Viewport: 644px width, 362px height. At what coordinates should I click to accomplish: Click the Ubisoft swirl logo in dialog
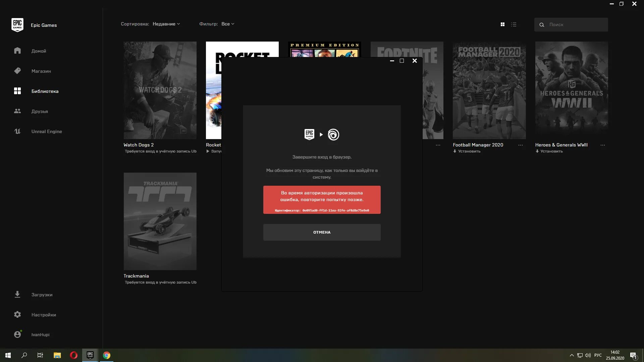333,135
